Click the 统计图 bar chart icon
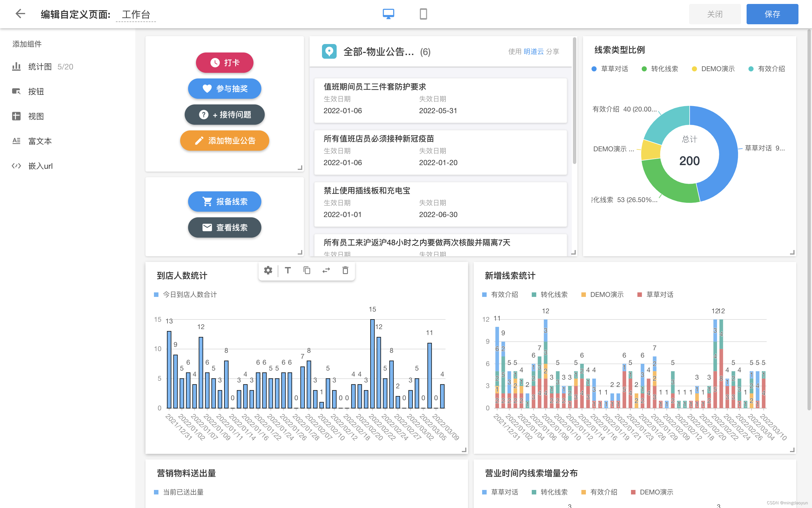This screenshot has height=508, width=812. point(16,67)
